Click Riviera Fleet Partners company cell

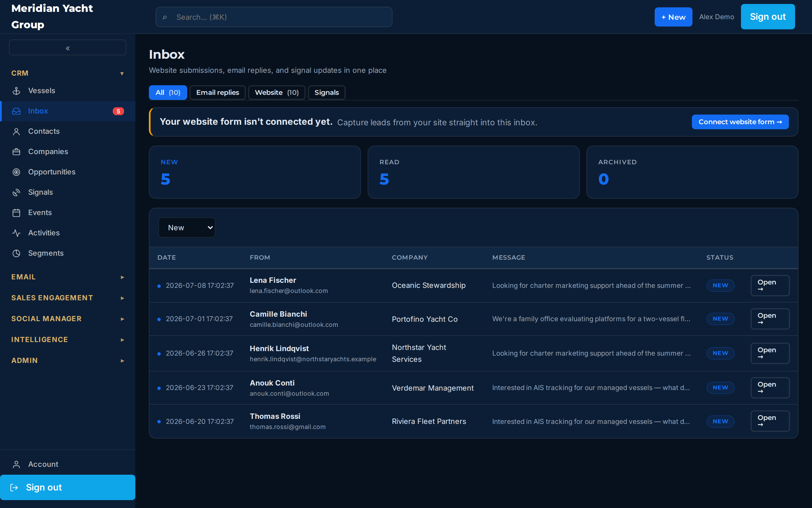pos(429,421)
